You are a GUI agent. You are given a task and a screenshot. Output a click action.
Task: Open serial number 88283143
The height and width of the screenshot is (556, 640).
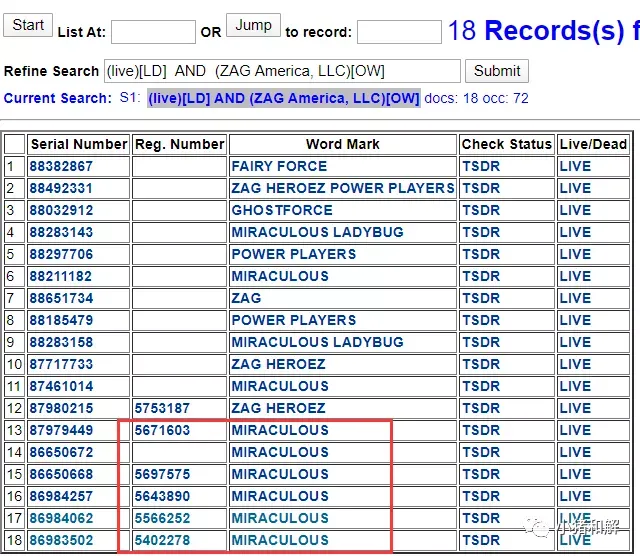(61, 232)
